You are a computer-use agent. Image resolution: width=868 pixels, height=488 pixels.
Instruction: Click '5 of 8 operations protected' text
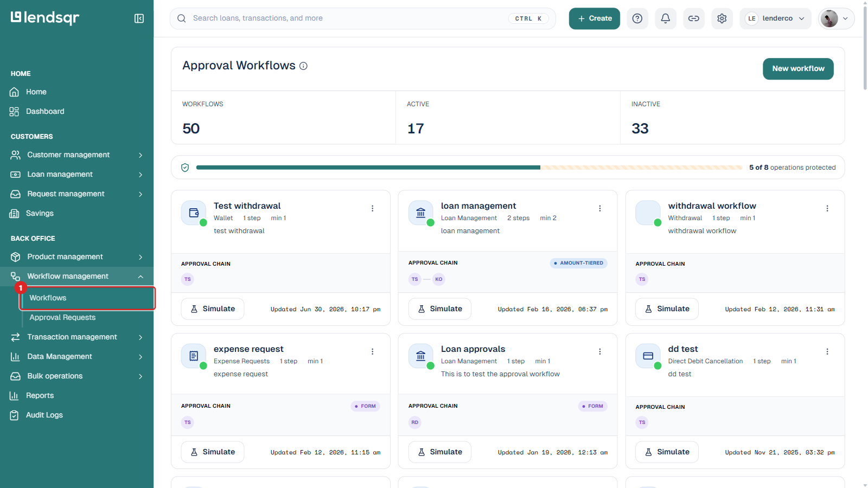[x=793, y=168]
